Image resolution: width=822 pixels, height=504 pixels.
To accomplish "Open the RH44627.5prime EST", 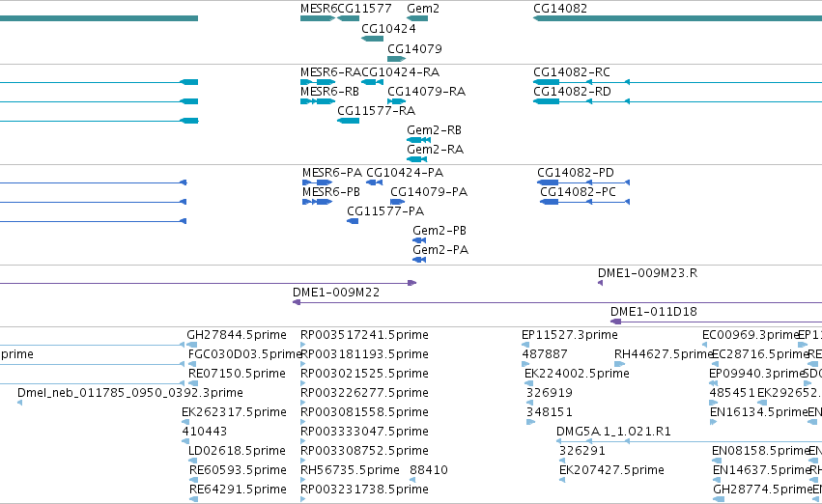I will (x=620, y=365).
